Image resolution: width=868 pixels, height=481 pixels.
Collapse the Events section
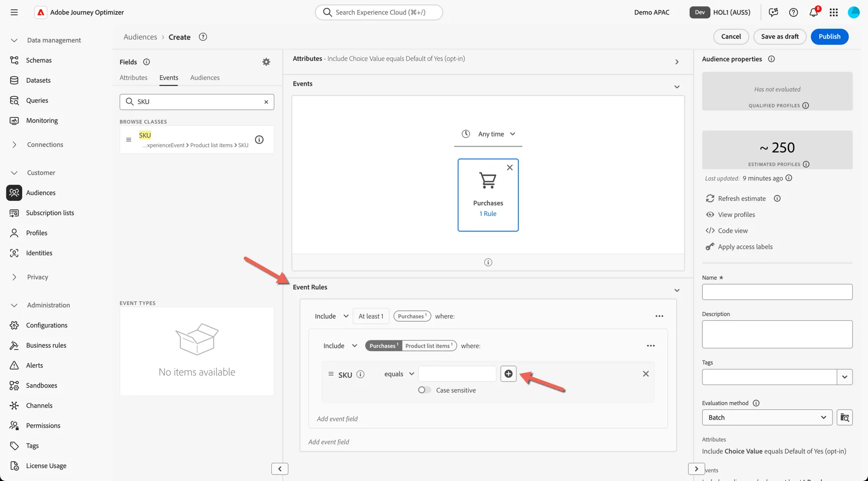coord(677,87)
